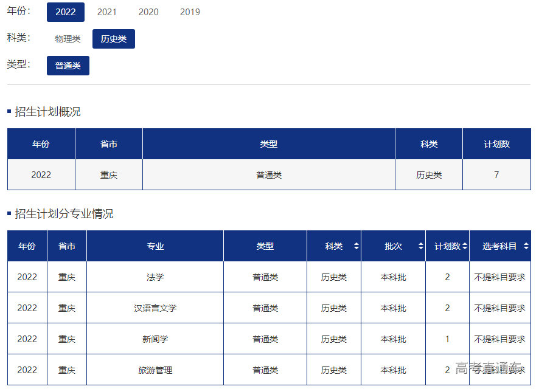Switch subject category to 物理类

point(68,39)
